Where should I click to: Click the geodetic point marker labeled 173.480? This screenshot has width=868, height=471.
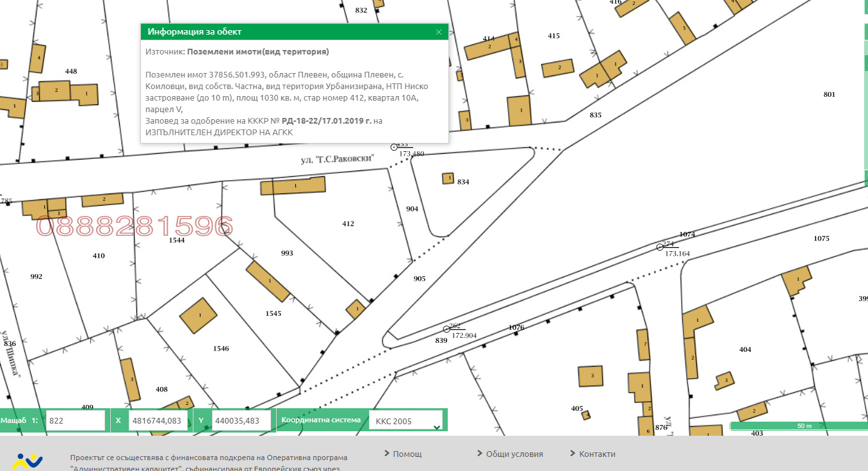pos(395,147)
